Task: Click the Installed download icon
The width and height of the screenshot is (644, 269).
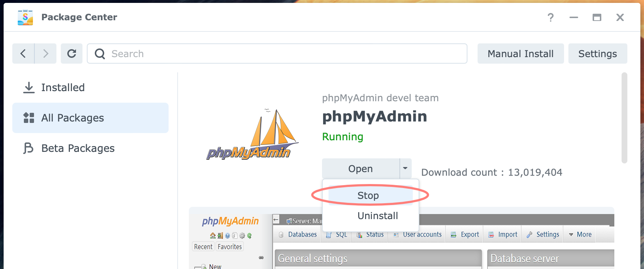Action: [29, 87]
